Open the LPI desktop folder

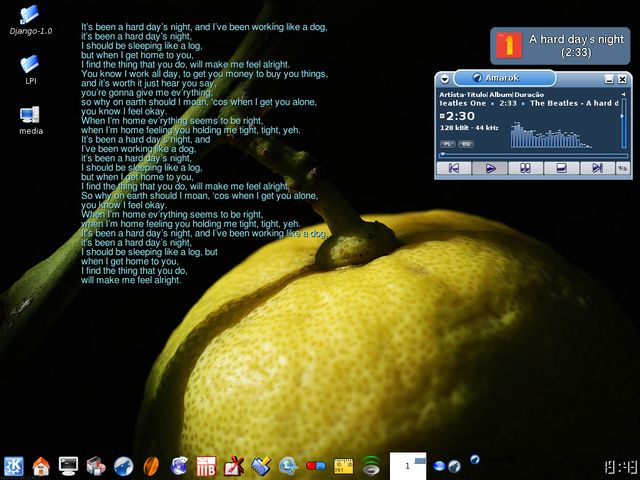coord(30,70)
